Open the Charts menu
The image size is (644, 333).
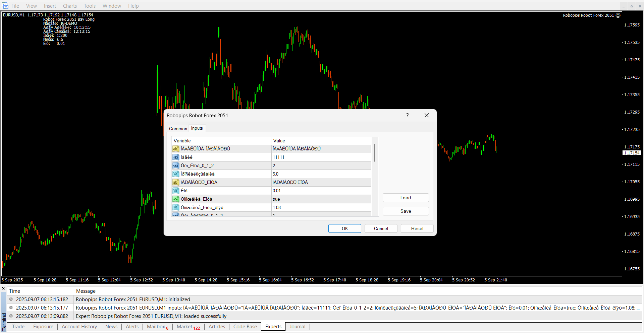(x=70, y=6)
